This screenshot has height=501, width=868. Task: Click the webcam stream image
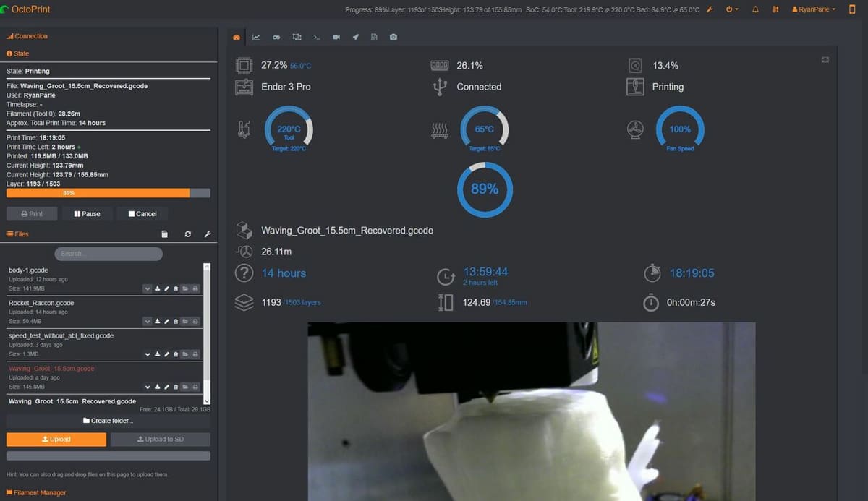tap(532, 411)
